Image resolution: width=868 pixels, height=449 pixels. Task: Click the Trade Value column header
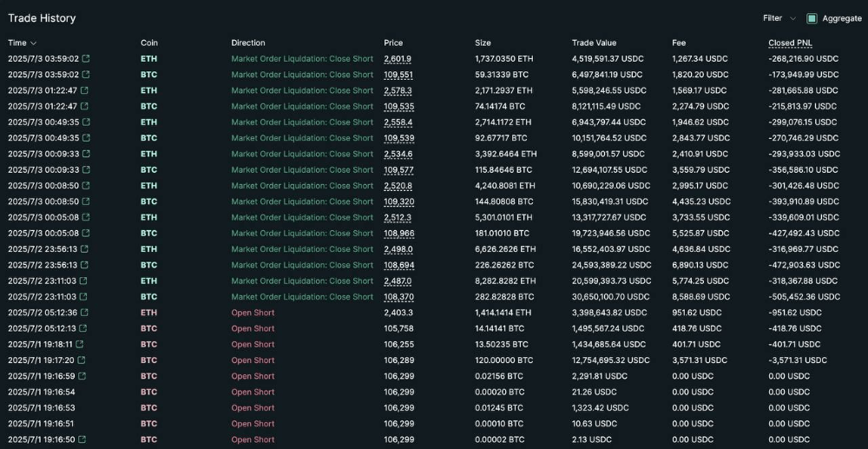(594, 43)
